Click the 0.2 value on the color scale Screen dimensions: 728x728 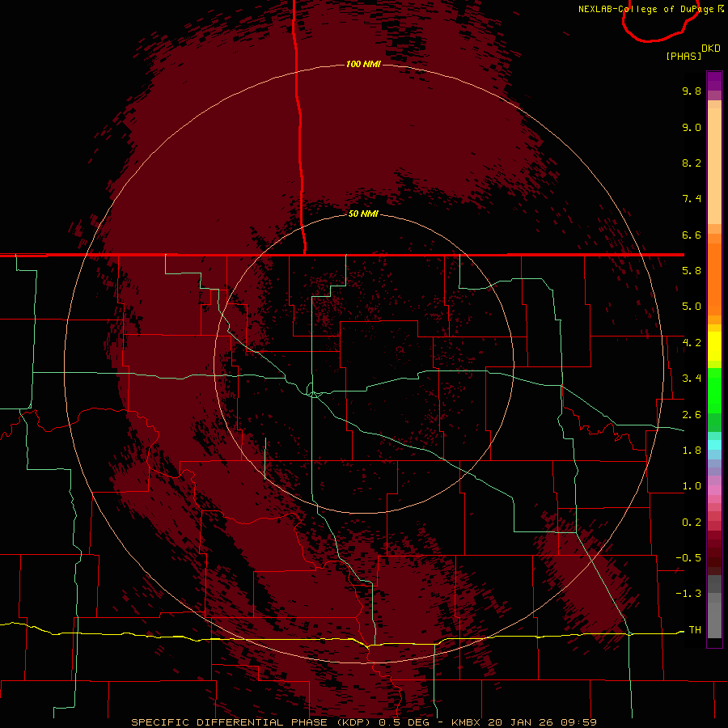click(x=692, y=523)
